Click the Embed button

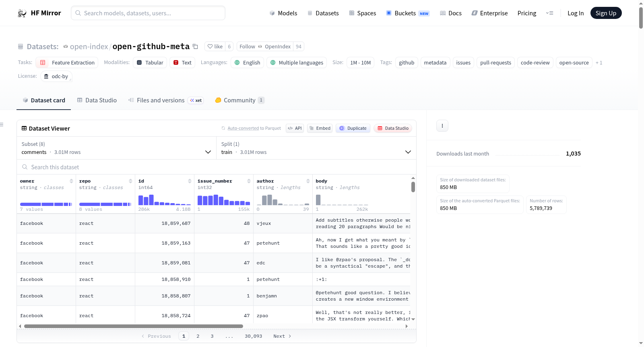[320, 128]
